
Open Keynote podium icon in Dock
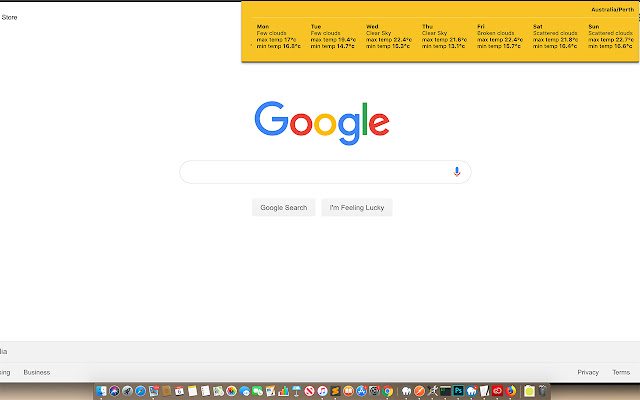coord(297,391)
